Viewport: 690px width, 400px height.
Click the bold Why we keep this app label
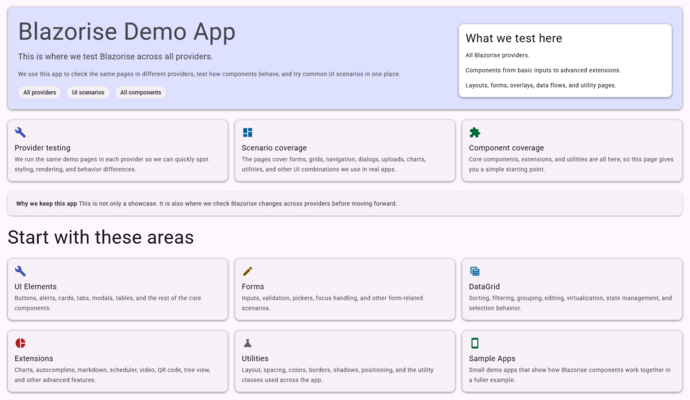click(x=46, y=204)
